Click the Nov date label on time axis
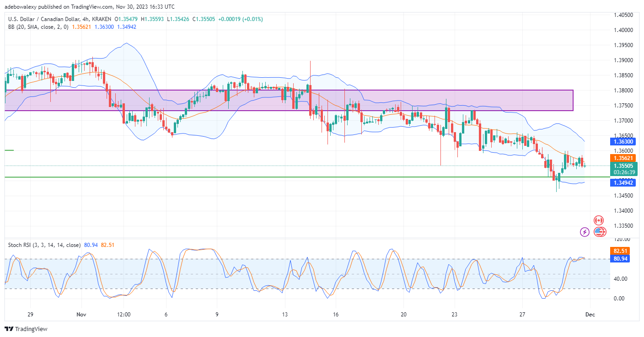This screenshot has height=337, width=644. coord(81,315)
